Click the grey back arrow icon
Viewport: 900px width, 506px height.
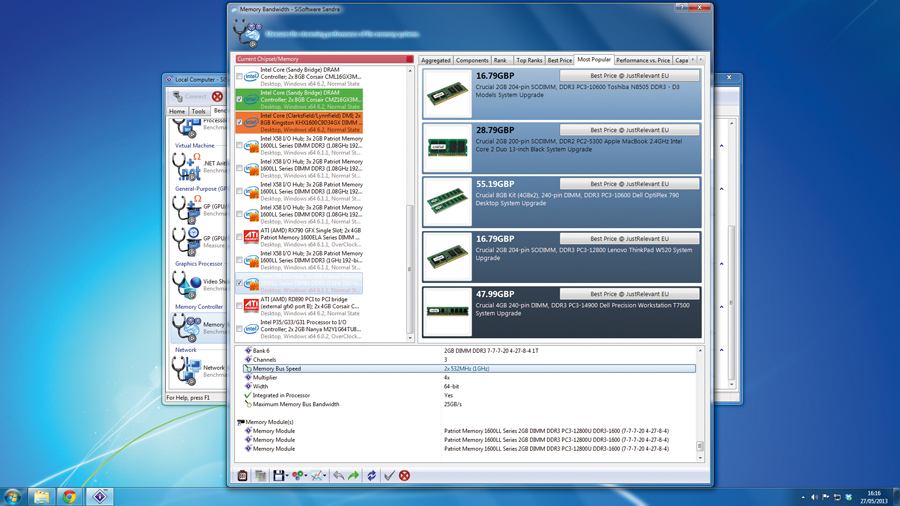coord(339,476)
